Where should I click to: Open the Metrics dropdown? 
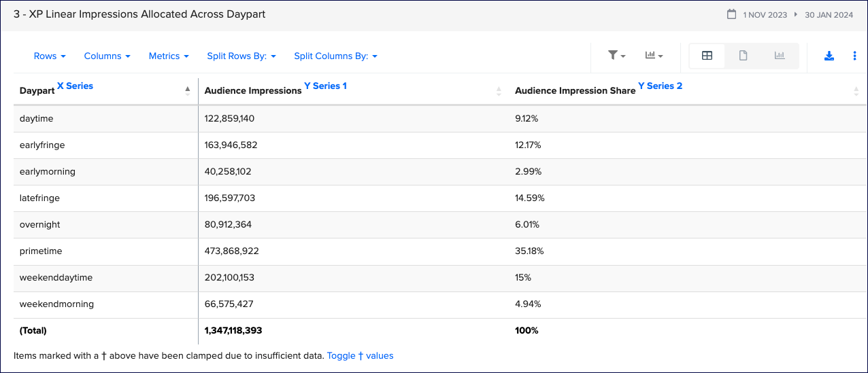168,56
